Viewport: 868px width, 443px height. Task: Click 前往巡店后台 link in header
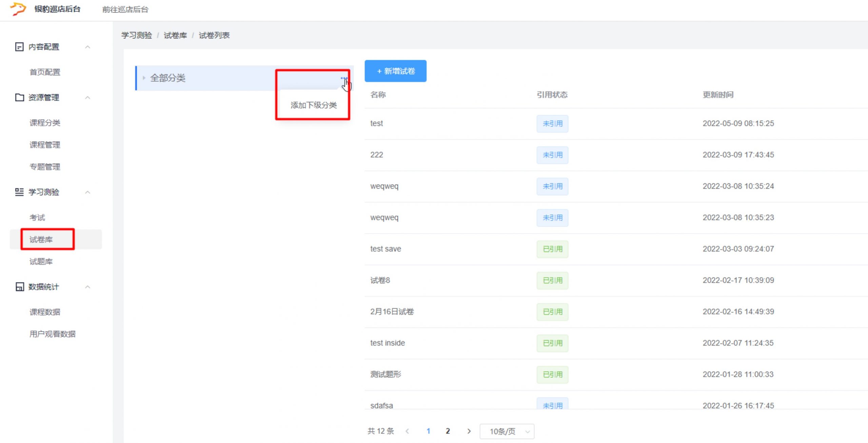coord(125,9)
